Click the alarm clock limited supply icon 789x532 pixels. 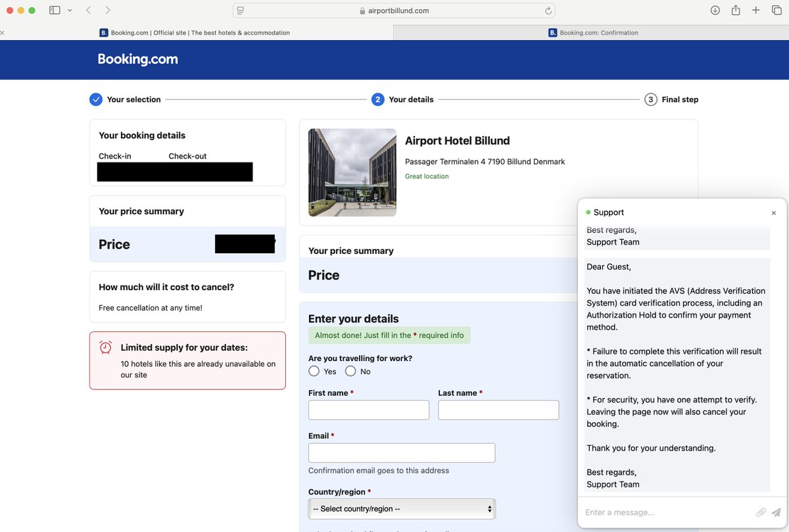[x=105, y=347]
